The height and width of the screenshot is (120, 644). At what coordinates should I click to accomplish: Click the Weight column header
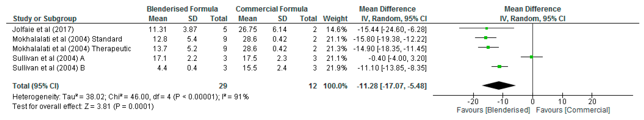pos(335,19)
